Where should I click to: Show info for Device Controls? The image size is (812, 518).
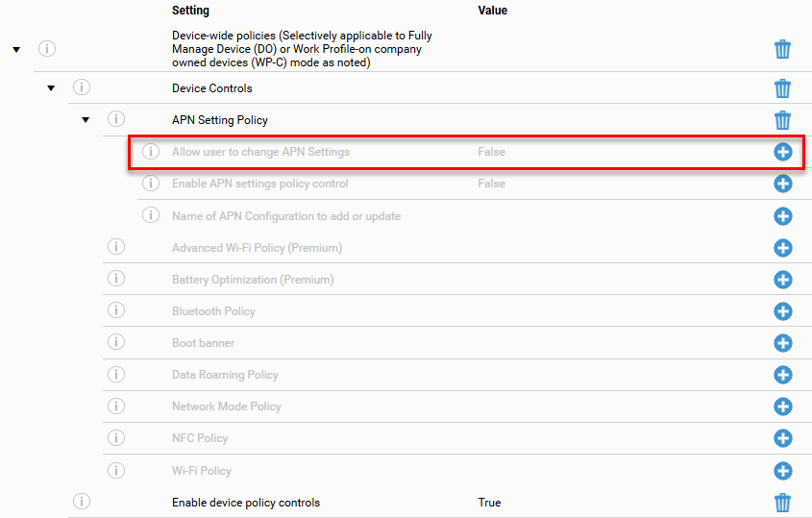click(x=82, y=87)
